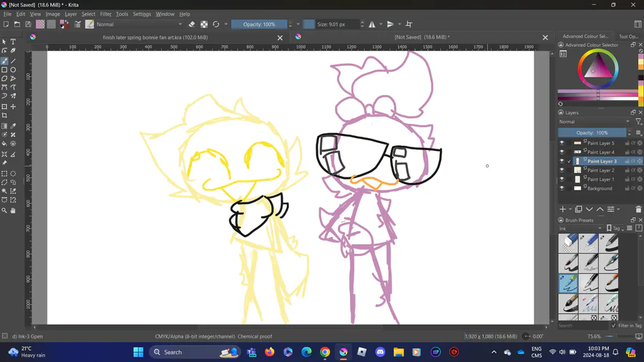Select the Text tool in toolbox

(x=13, y=42)
